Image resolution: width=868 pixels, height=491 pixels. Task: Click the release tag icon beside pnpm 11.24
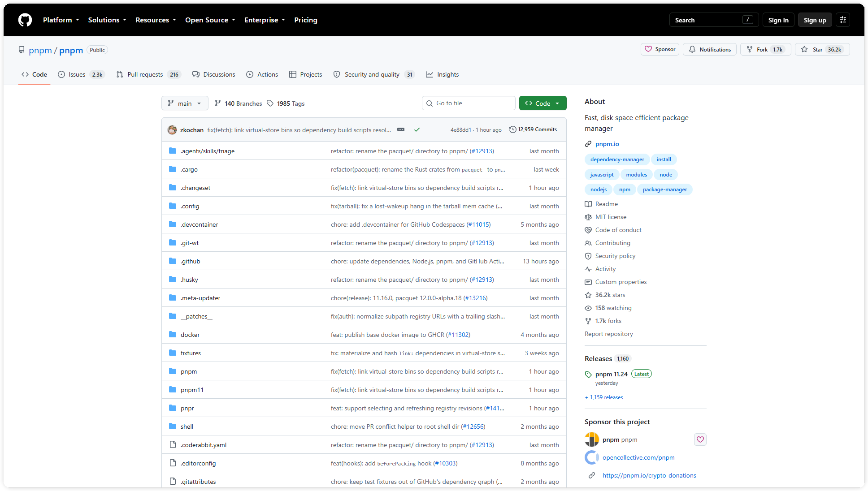588,375
